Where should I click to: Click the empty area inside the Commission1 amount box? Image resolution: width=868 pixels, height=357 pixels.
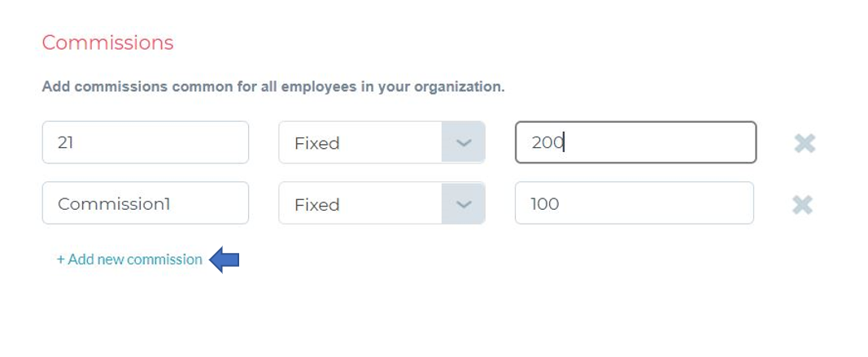tap(656, 203)
